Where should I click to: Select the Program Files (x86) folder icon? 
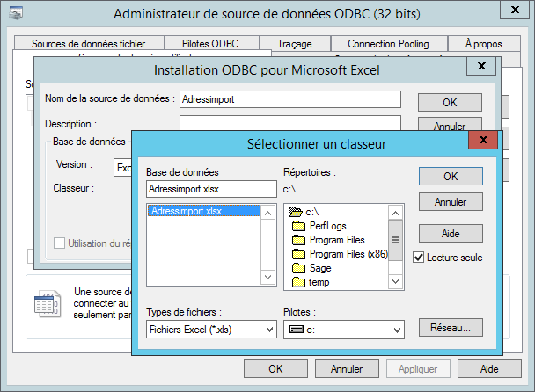298,254
